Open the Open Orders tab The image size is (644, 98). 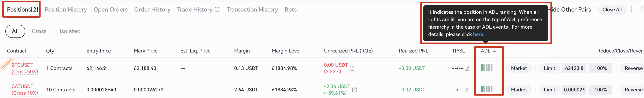pos(110,10)
